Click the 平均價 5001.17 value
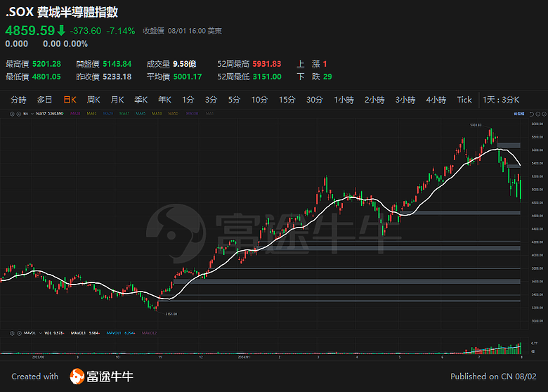This screenshot has width=548, height=392. (x=188, y=77)
